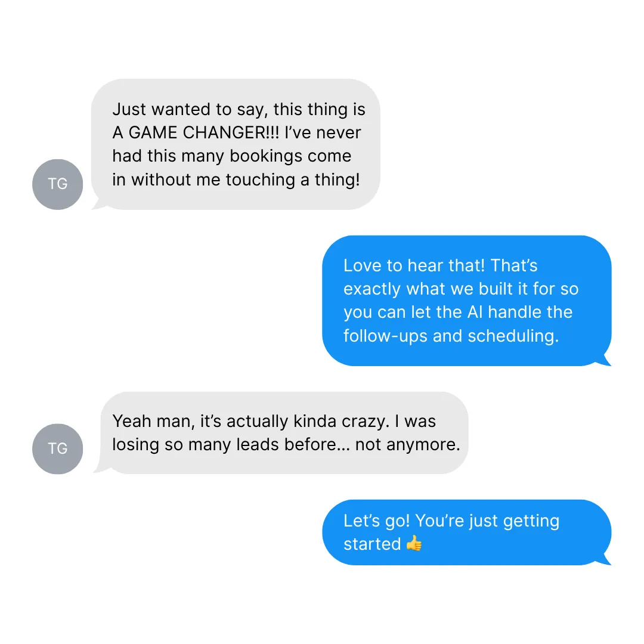Click the phrase "You're just getting"
644x644 pixels.
[x=487, y=521]
